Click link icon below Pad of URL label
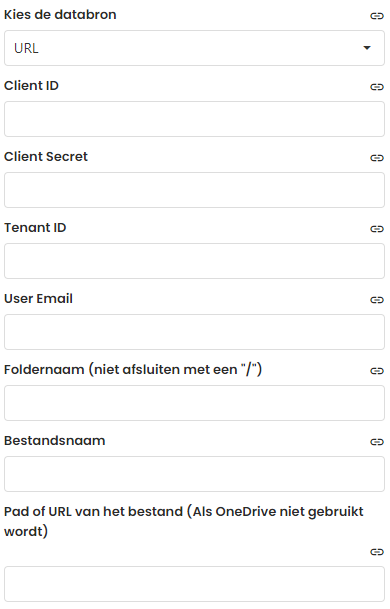 [x=377, y=552]
